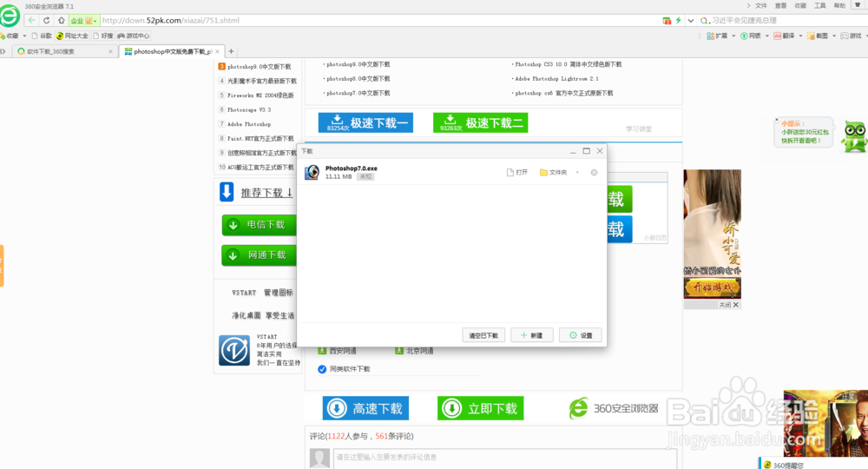Open dropdown next to 文件夹

pos(577,172)
